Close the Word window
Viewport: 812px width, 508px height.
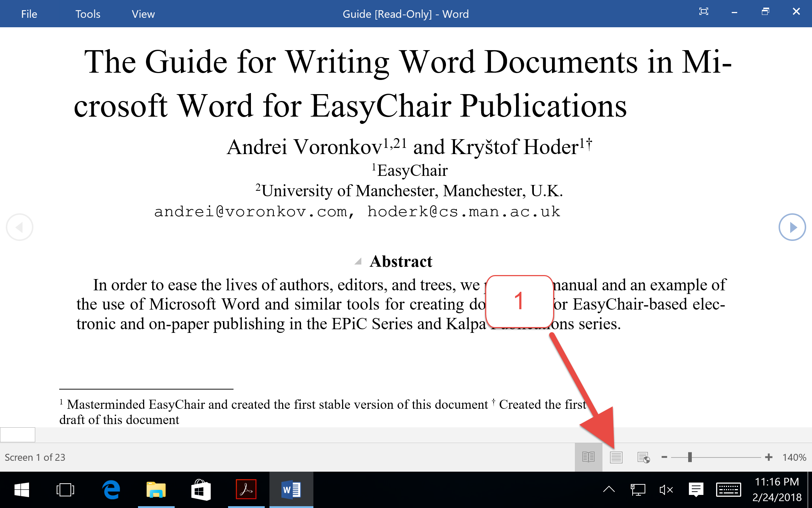coord(796,12)
